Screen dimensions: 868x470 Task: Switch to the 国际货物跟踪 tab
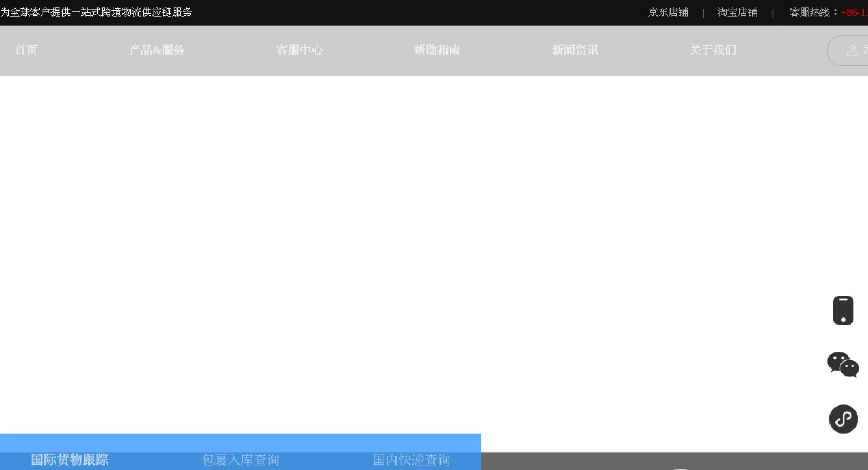(x=69, y=460)
